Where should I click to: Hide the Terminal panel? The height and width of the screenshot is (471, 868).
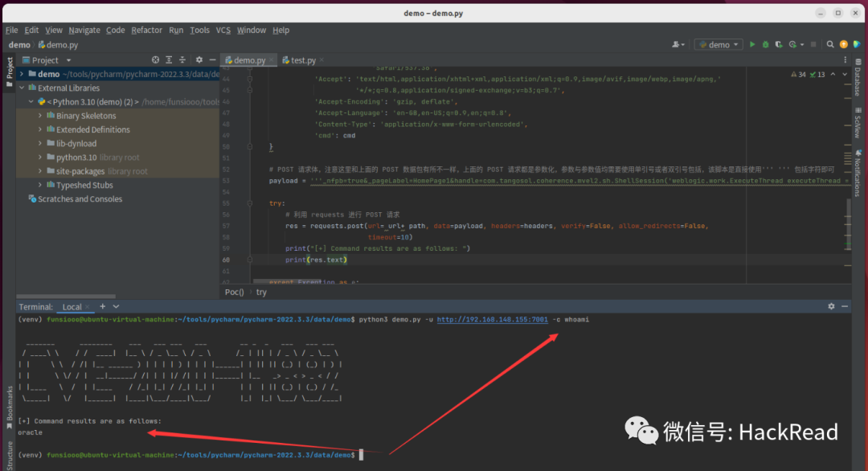coord(845,306)
